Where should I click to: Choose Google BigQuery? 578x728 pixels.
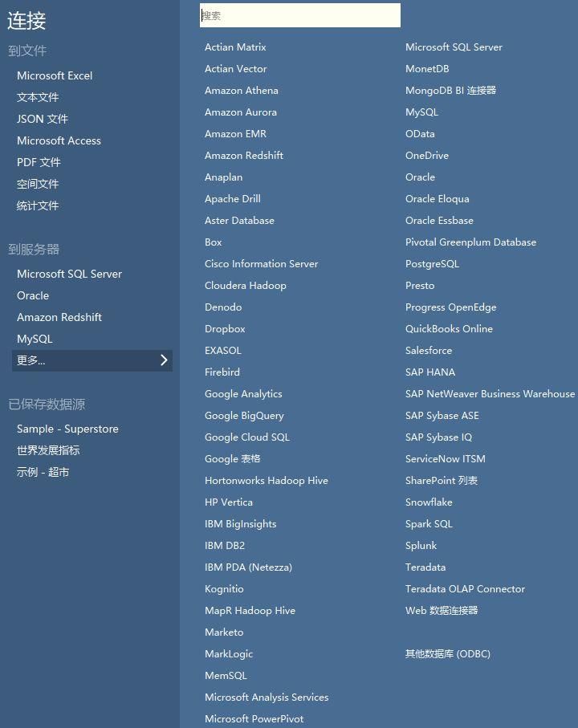(x=244, y=416)
